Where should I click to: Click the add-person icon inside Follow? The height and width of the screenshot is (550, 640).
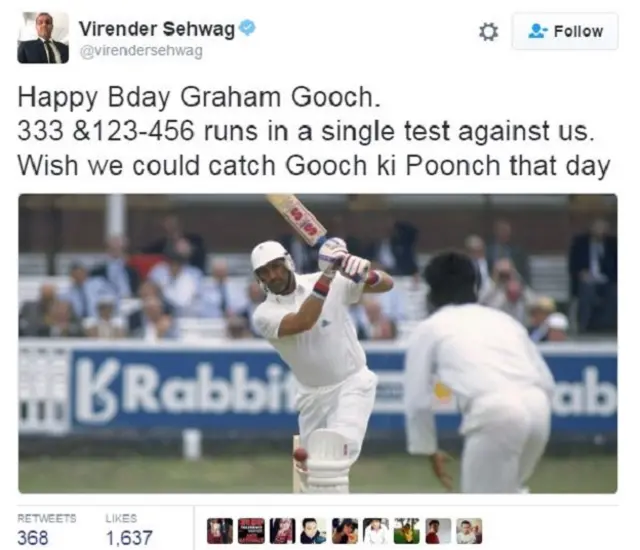(x=538, y=31)
